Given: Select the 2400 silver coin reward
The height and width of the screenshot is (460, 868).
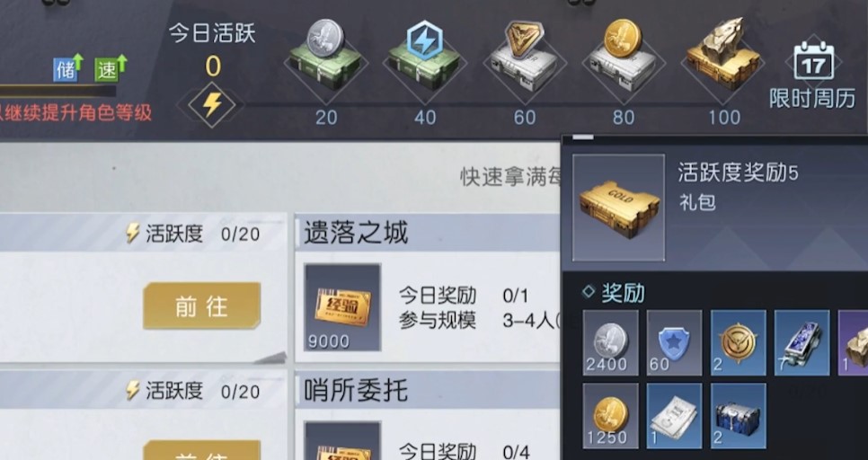Looking at the screenshot, I should pyautogui.click(x=610, y=342).
